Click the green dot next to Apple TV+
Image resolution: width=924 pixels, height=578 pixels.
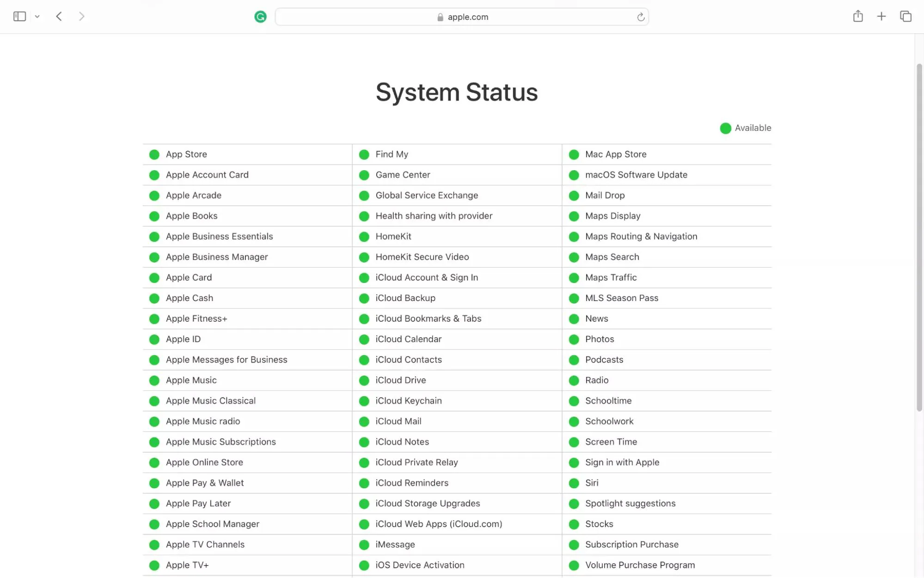click(x=154, y=566)
